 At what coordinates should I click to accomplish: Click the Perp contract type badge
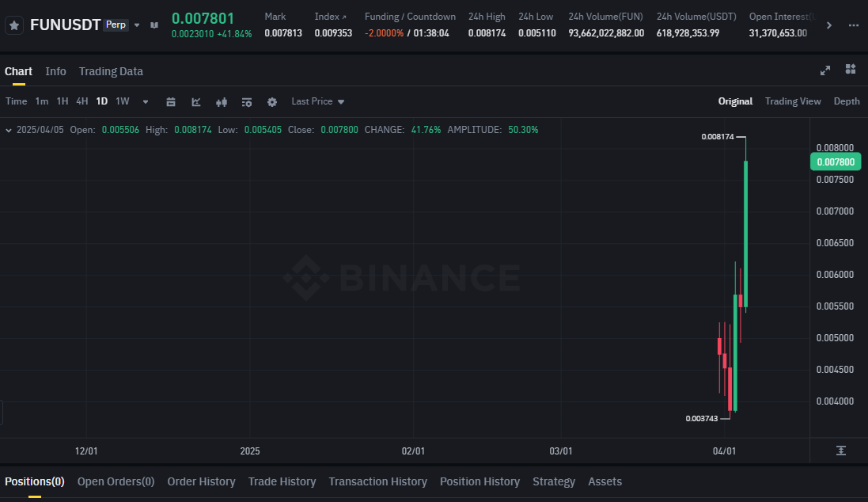coord(116,25)
